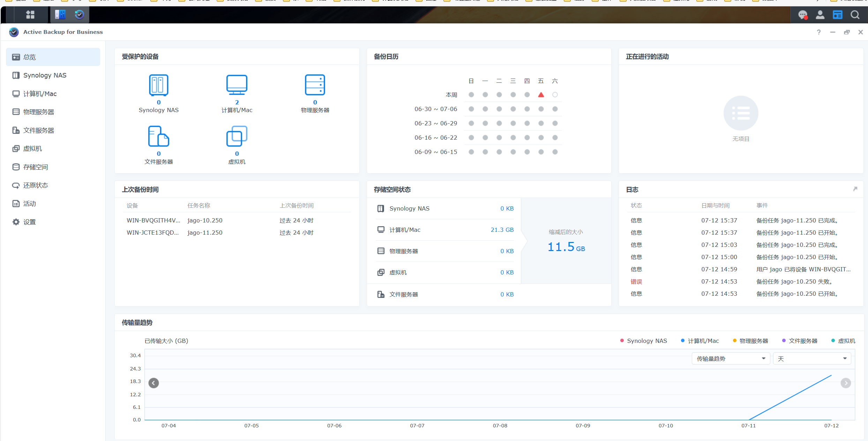Select log entry at 07-12 15:03

(x=741, y=245)
